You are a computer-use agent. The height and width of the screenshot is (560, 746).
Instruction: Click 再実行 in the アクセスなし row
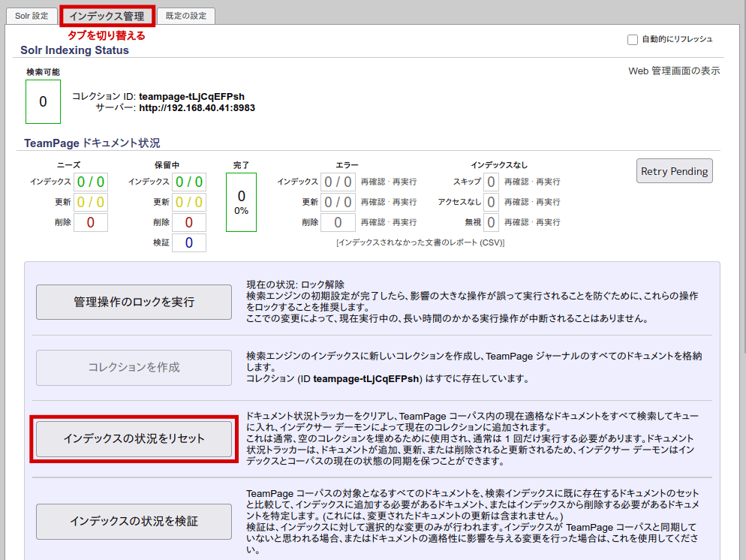(548, 202)
